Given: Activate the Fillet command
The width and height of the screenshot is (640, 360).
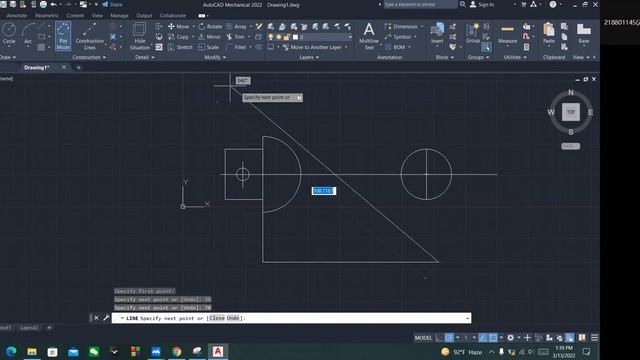Looking at the screenshot, I should coord(236,47).
